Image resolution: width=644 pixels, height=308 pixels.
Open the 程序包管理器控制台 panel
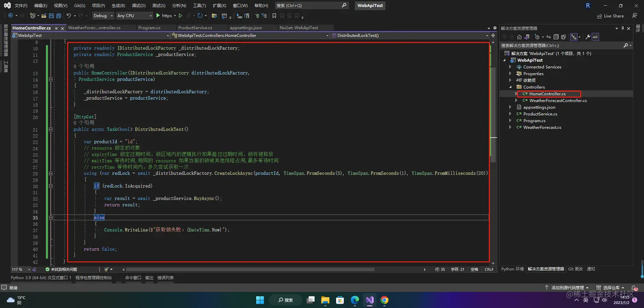pyautogui.click(x=94, y=278)
